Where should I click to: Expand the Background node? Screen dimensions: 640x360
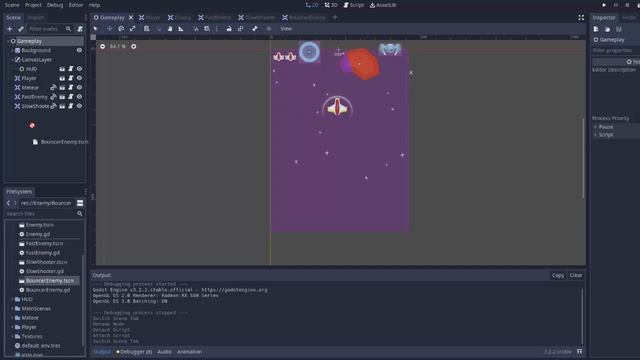[12, 50]
